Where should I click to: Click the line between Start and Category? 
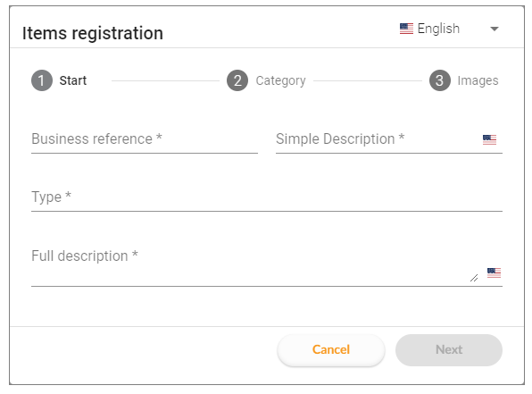[x=165, y=80]
